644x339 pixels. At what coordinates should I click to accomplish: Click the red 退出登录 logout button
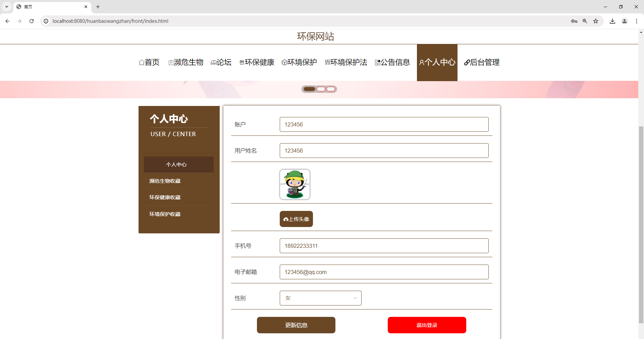tap(427, 325)
